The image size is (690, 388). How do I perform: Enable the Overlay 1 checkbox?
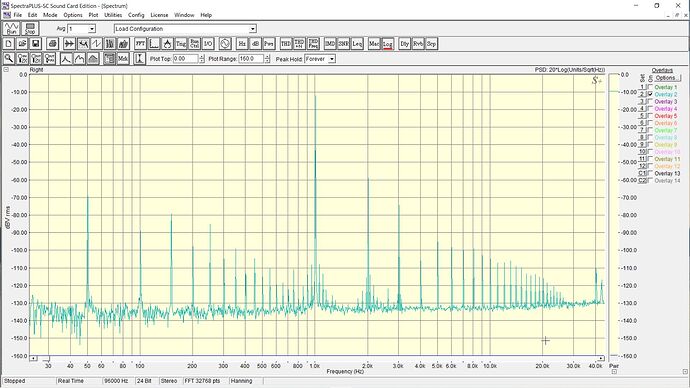coord(650,87)
